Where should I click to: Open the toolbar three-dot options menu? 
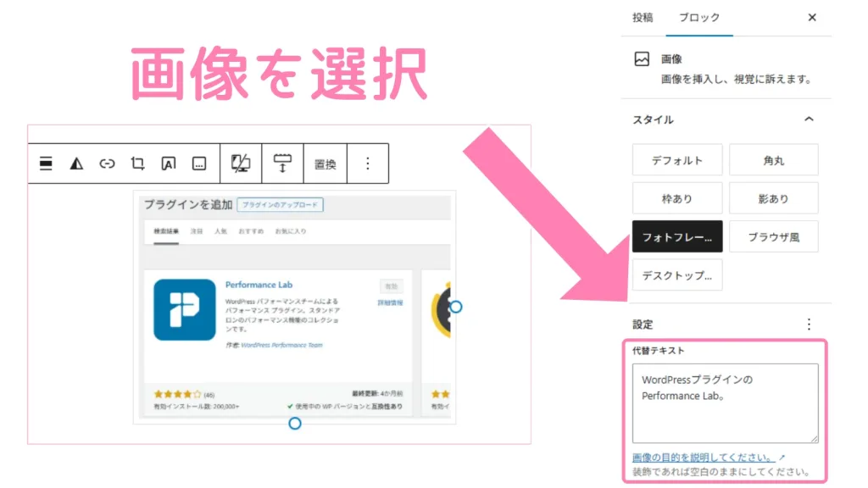tap(367, 163)
